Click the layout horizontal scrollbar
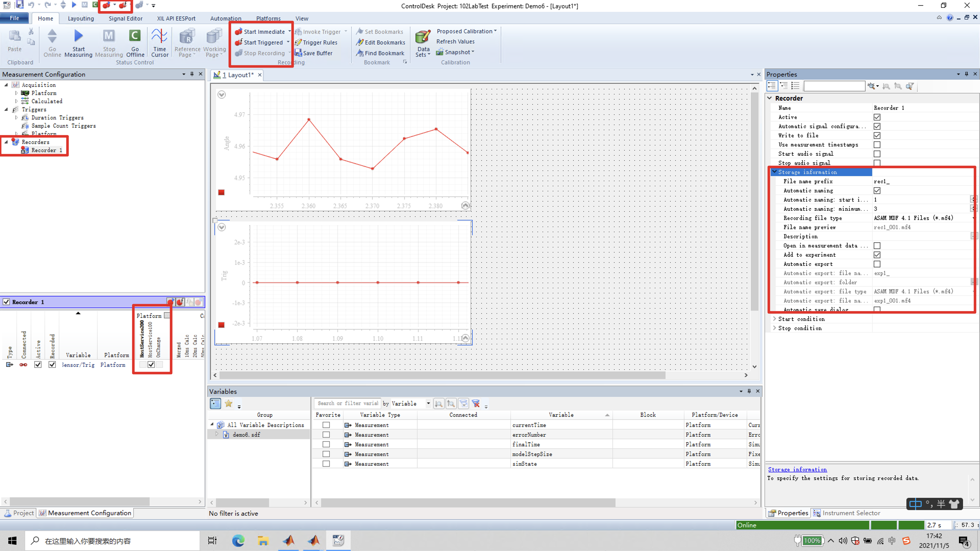This screenshot has height=551, width=980. click(443, 375)
